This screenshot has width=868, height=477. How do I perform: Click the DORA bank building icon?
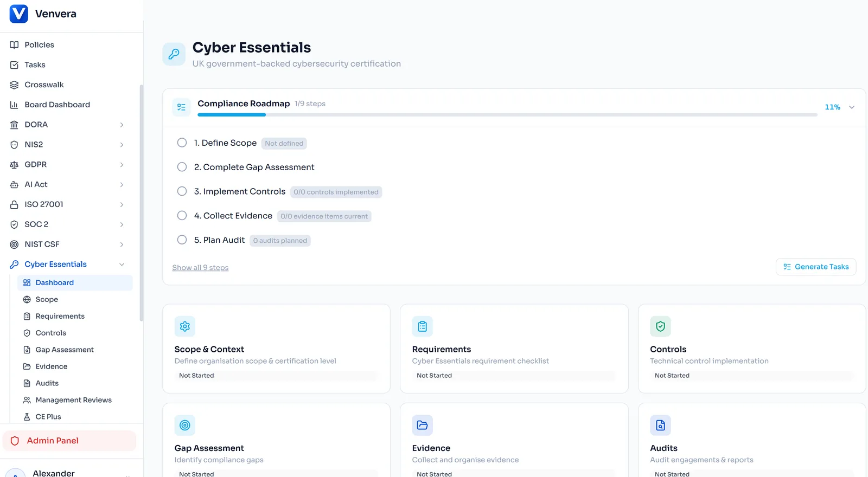click(x=14, y=125)
